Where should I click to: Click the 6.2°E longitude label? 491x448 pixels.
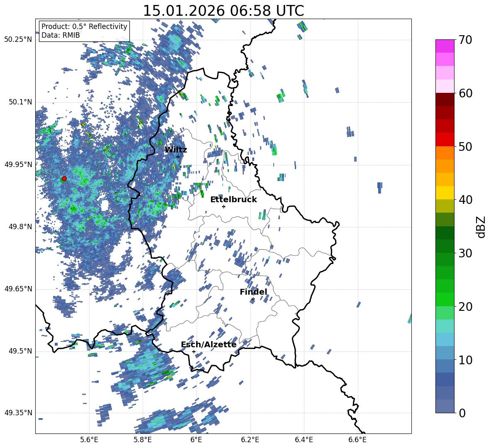click(x=250, y=440)
